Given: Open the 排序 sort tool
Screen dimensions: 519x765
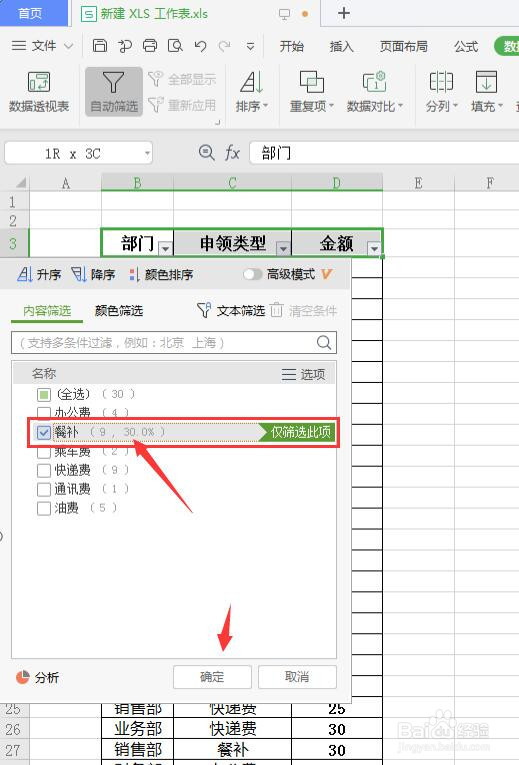Looking at the screenshot, I should tap(252, 92).
